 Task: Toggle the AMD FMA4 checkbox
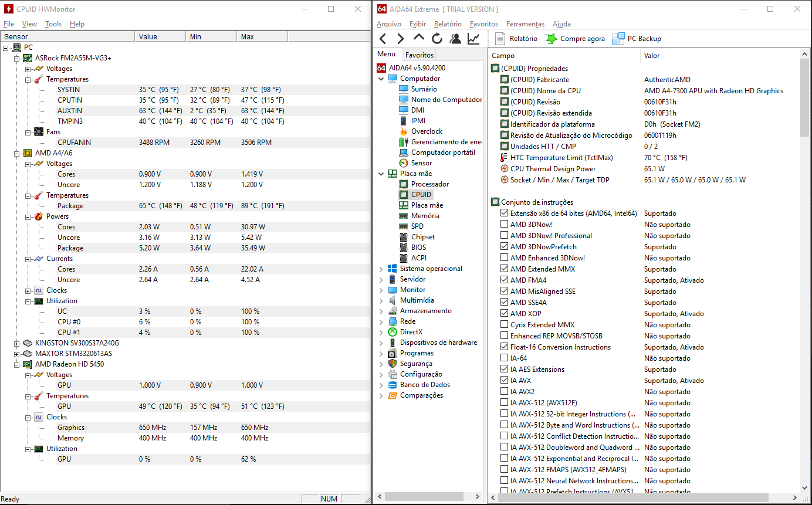(505, 280)
